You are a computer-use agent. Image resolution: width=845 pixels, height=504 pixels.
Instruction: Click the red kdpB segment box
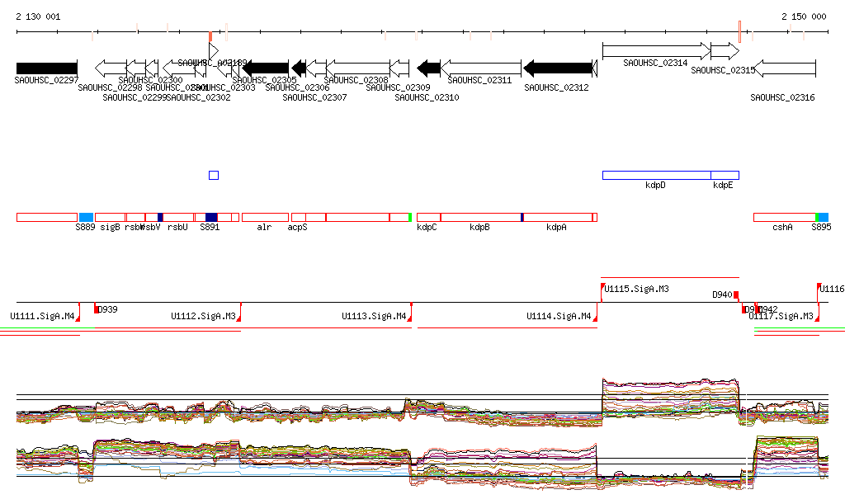pyautogui.click(x=481, y=218)
